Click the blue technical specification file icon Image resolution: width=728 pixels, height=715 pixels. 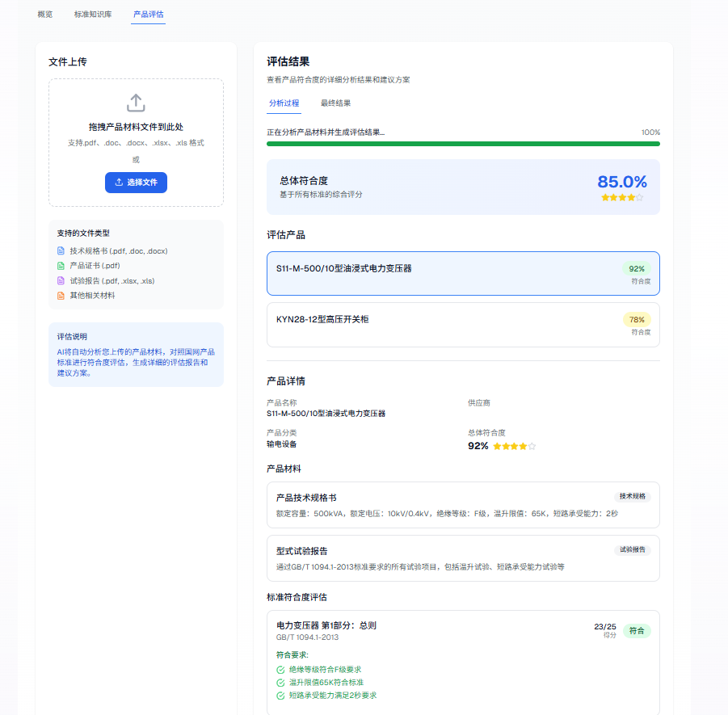pyautogui.click(x=61, y=250)
